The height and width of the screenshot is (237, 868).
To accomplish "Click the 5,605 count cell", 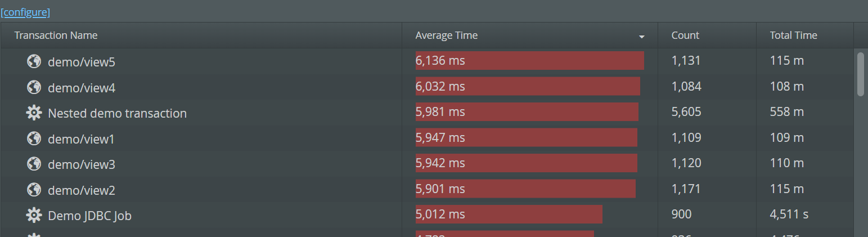I will tap(686, 112).
